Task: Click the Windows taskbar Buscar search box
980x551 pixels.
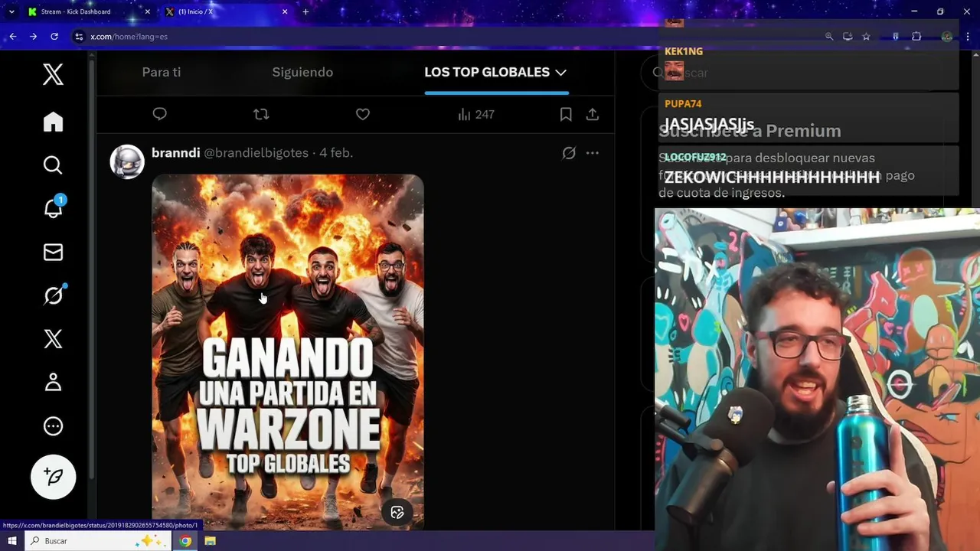Action: tap(100, 541)
